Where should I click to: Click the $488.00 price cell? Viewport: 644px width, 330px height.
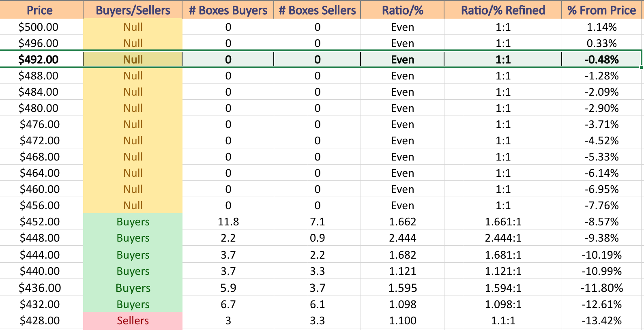(x=41, y=75)
